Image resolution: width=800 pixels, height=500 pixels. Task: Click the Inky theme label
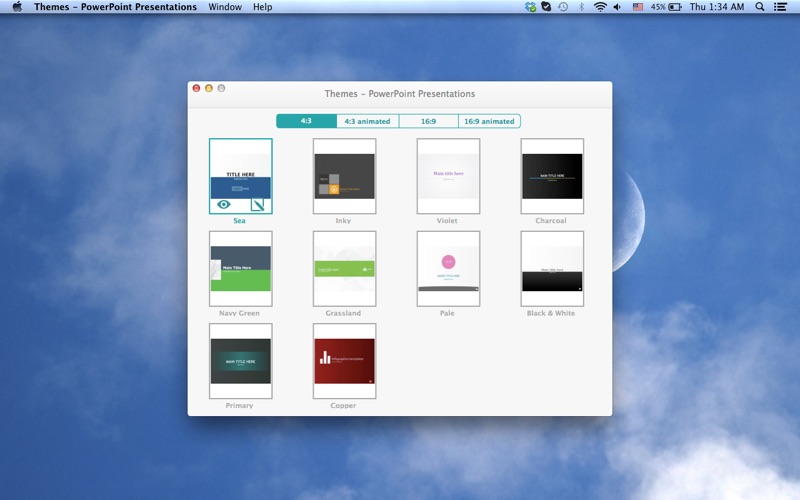[x=343, y=220]
